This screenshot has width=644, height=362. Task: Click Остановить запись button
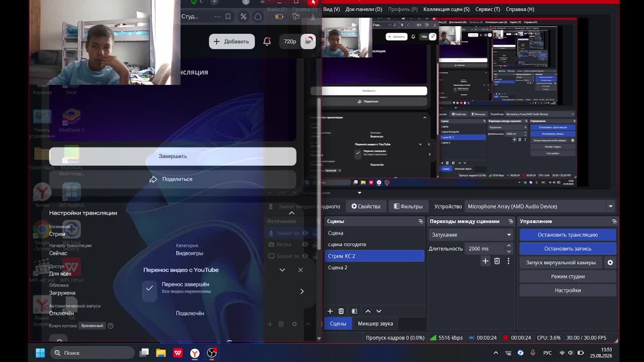point(568,249)
